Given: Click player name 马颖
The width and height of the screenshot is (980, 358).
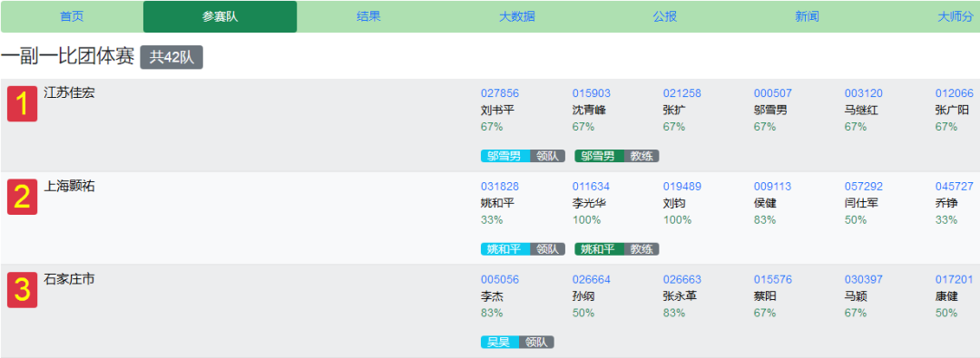Looking at the screenshot, I should pyautogui.click(x=856, y=296).
